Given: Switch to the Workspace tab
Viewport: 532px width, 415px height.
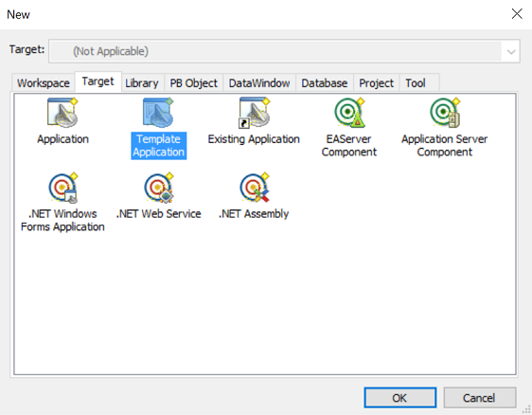Looking at the screenshot, I should click(x=44, y=82).
